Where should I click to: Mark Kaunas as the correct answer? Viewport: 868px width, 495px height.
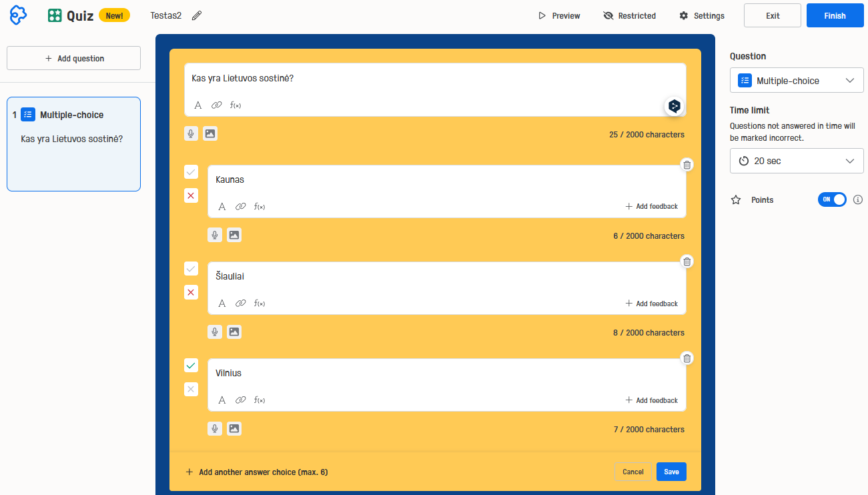coord(191,172)
